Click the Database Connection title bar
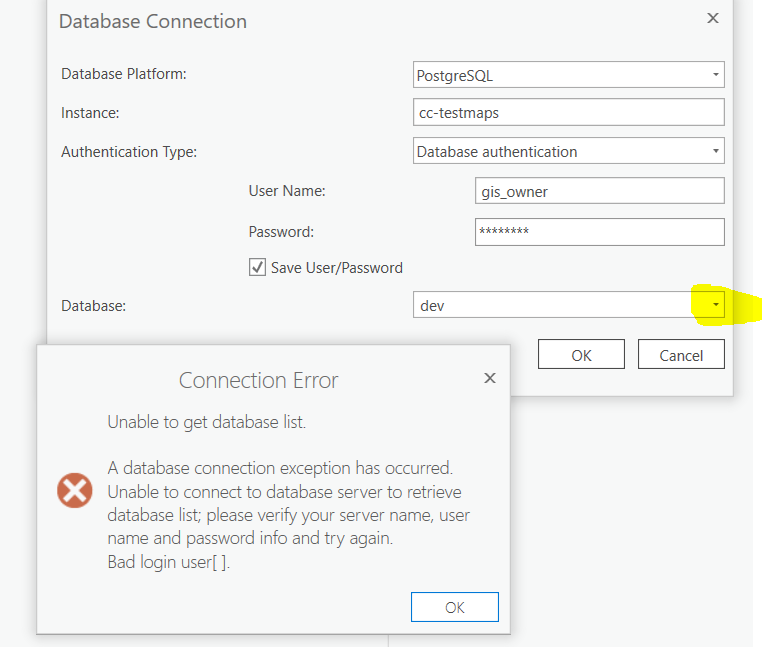Viewport: 762px width, 647px height. [300, 21]
